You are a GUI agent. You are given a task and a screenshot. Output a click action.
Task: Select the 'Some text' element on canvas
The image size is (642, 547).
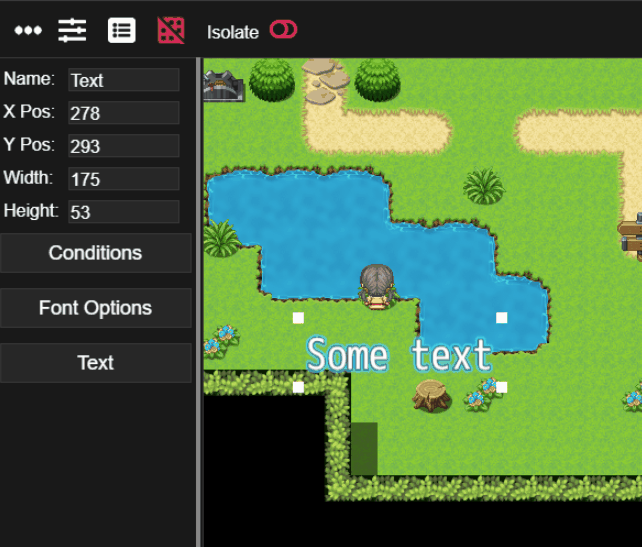click(399, 355)
